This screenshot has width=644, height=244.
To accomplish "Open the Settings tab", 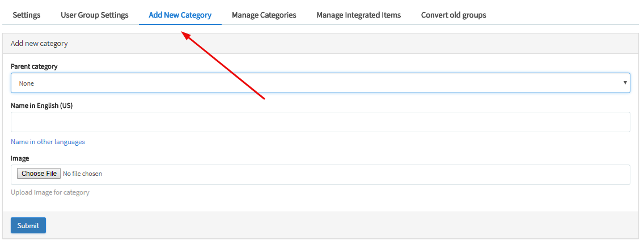I will tap(27, 15).
